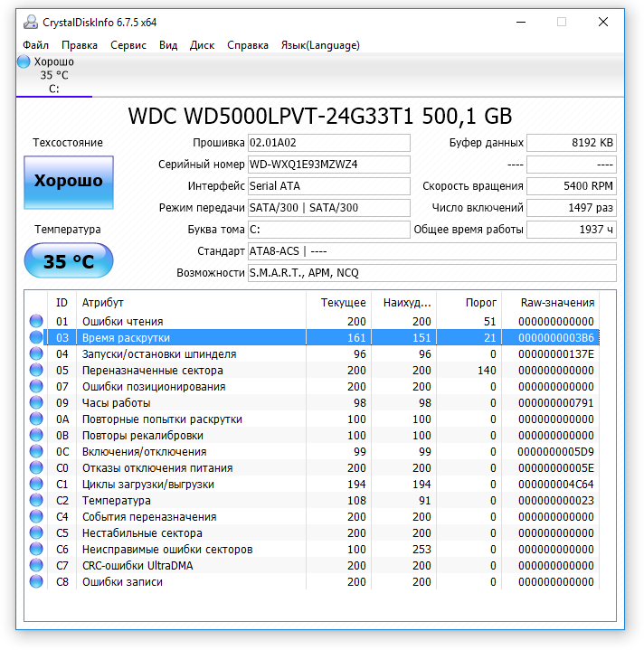Click the Режим передачи field SATA/300
This screenshot has height=650, width=644.
point(329,208)
